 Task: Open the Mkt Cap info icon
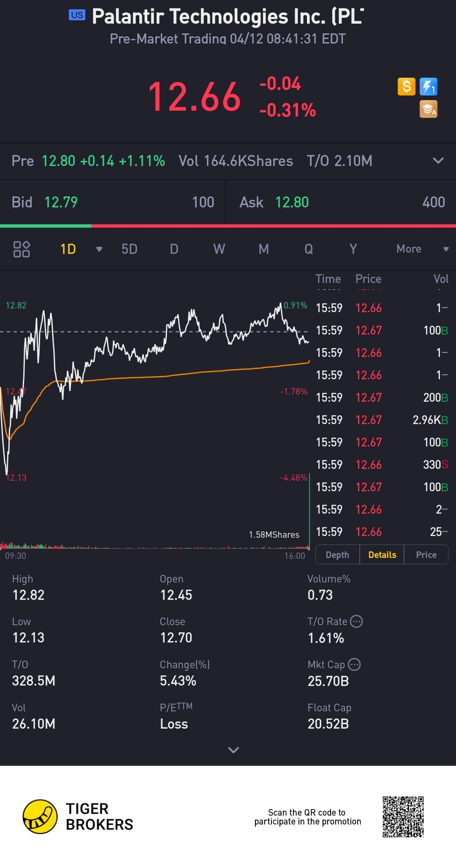click(354, 664)
